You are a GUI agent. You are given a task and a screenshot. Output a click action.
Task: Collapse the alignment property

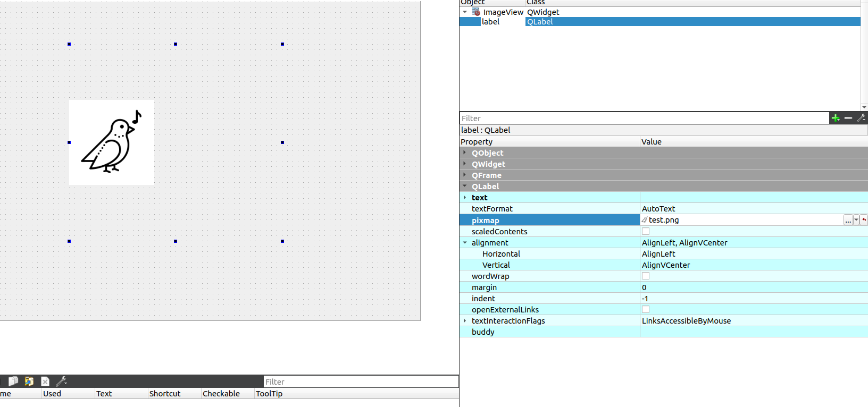point(465,242)
